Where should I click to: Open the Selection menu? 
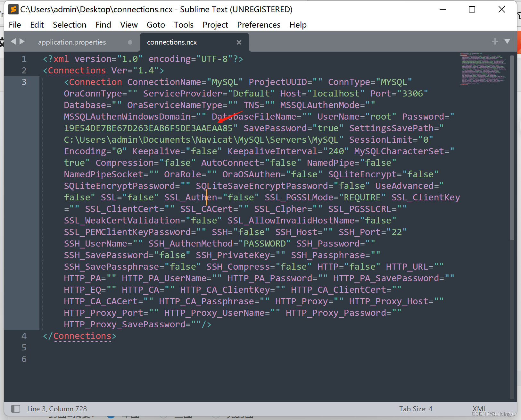[70, 25]
